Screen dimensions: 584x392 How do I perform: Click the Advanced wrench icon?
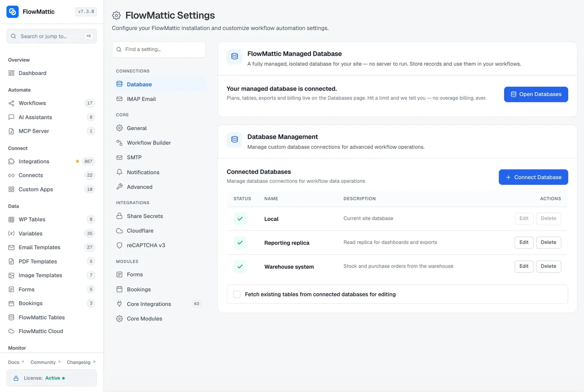pos(120,187)
